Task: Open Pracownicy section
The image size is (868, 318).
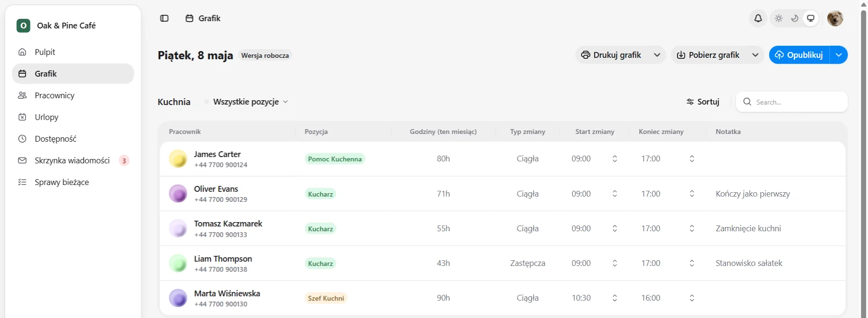Action: click(73, 95)
